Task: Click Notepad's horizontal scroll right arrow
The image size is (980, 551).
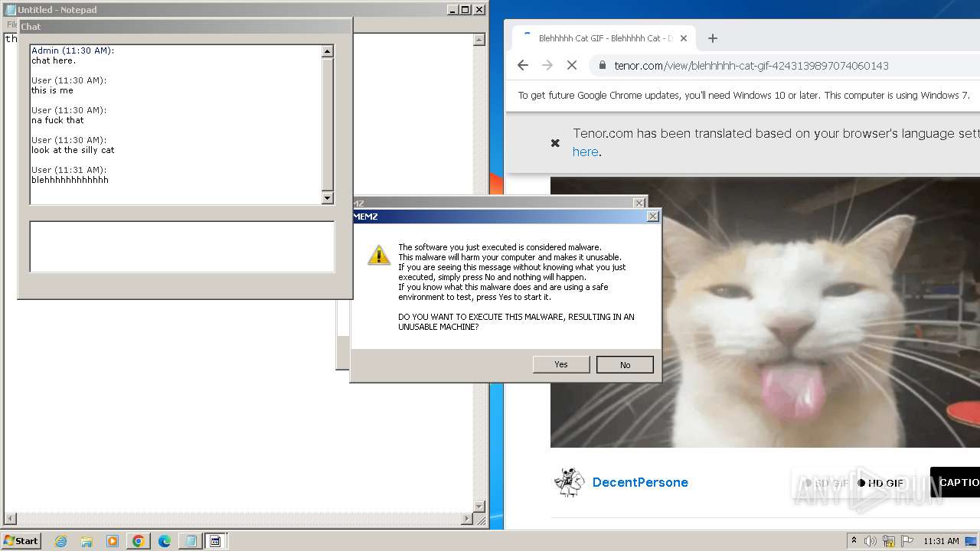Action: (467, 519)
